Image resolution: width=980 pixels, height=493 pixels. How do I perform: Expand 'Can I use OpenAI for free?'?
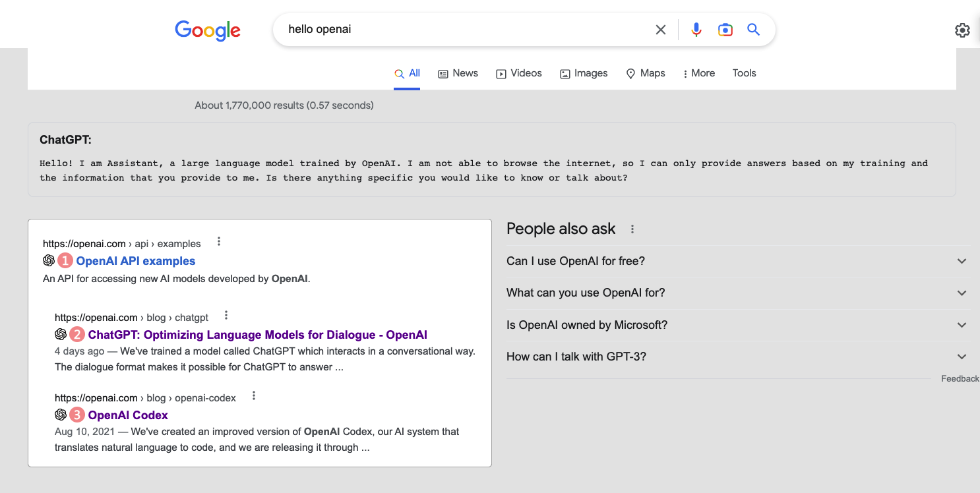(x=738, y=261)
